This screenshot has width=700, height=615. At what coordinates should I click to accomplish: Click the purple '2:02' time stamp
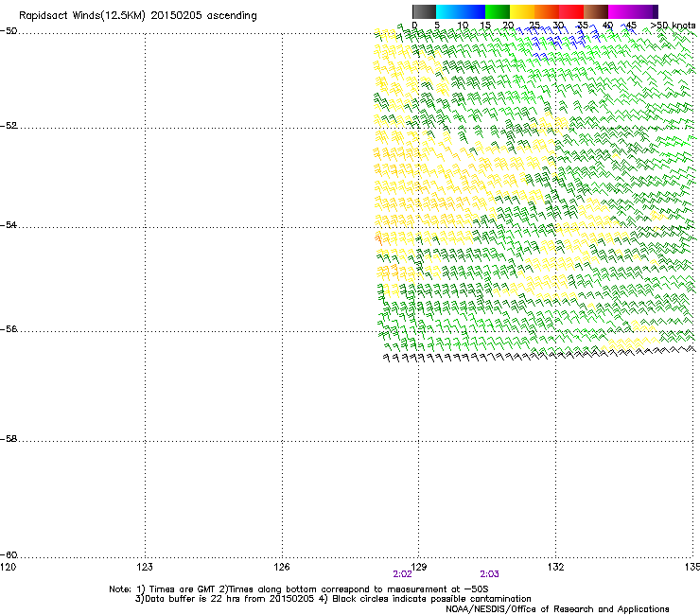pos(402,574)
